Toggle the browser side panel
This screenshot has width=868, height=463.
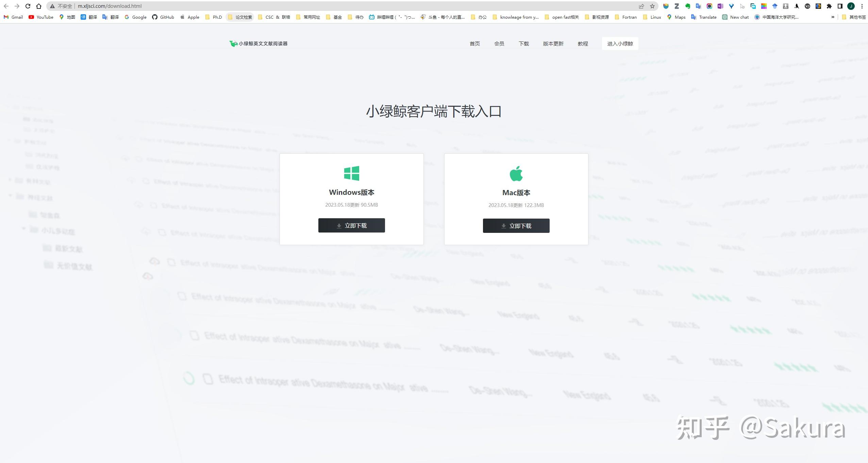pyautogui.click(x=840, y=6)
